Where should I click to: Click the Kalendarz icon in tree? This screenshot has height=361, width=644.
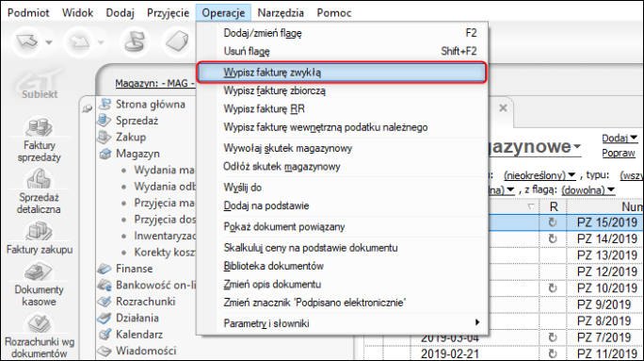tap(105, 335)
